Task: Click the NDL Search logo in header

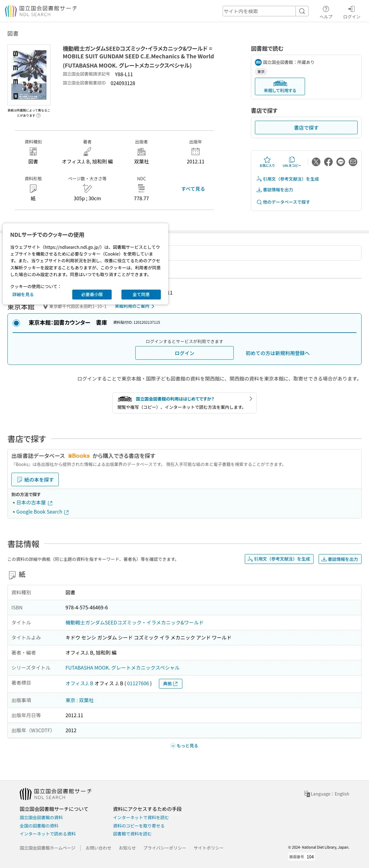Action: [41, 11]
